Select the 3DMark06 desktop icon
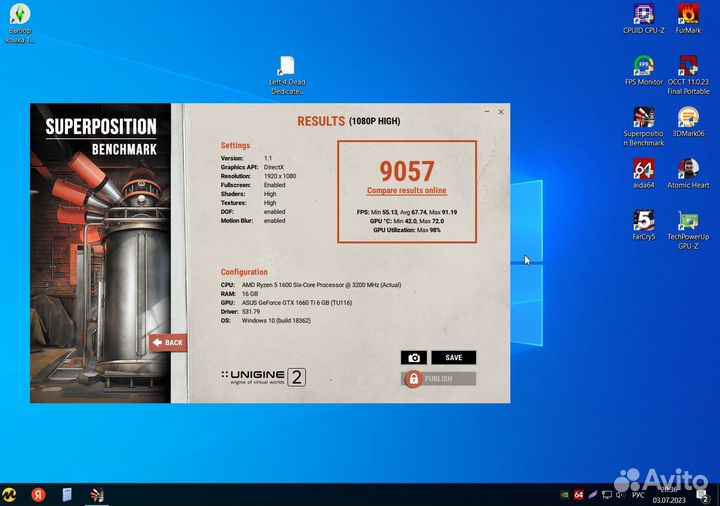Screen dimensions: 720x506 tap(688, 122)
